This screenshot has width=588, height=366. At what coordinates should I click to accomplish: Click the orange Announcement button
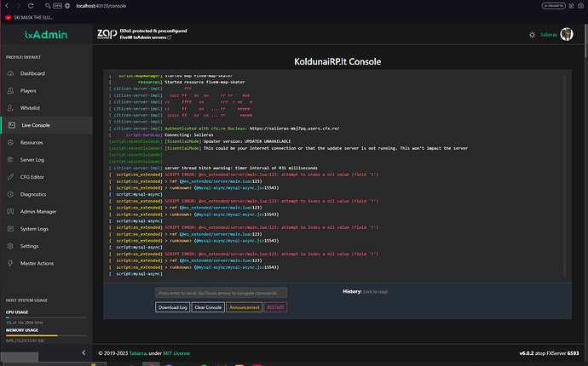(x=244, y=306)
